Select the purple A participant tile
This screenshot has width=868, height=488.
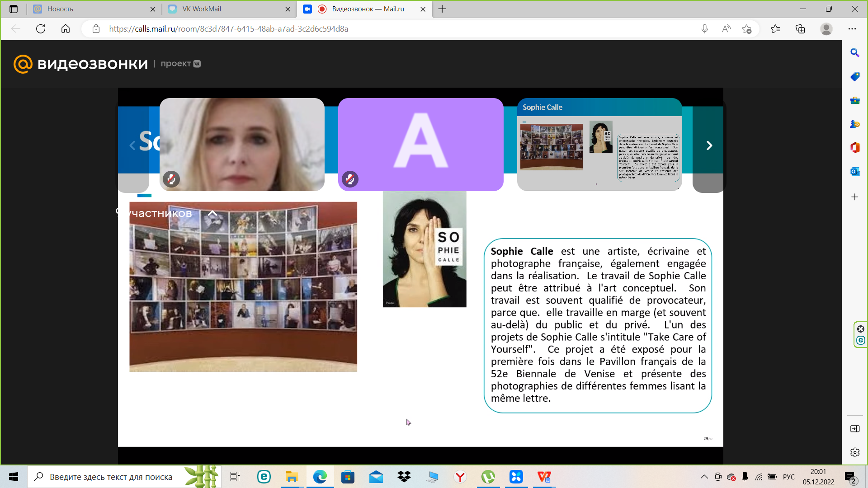point(421,145)
